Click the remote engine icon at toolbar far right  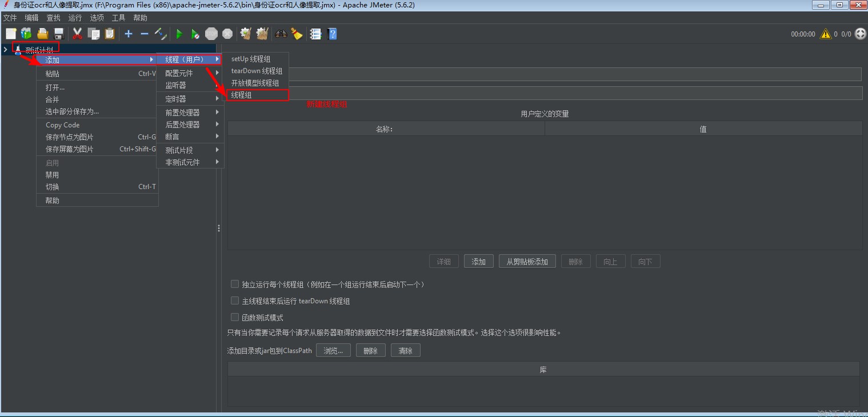pyautogui.click(x=861, y=34)
